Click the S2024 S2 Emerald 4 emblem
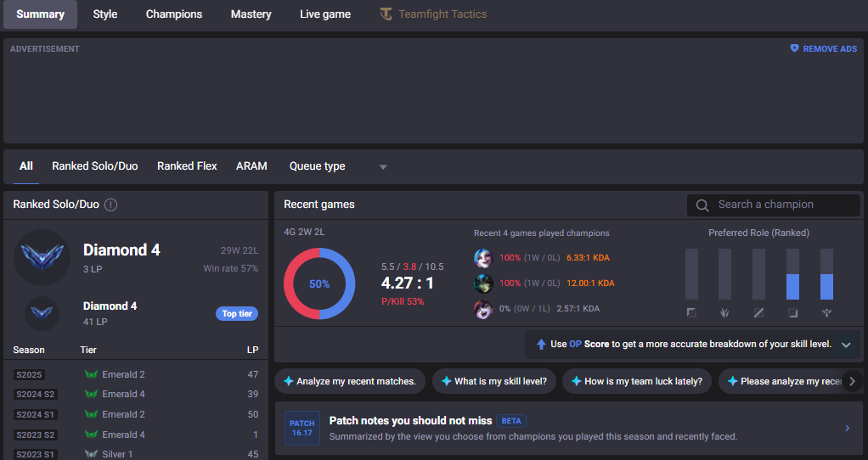The image size is (868, 460). (92, 394)
